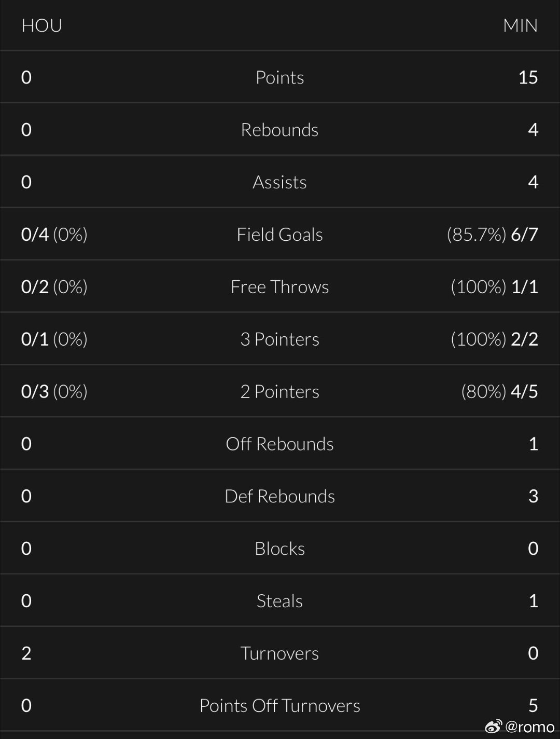The height and width of the screenshot is (739, 560).
Task: Click the 3 Pointers label
Action: 279,339
